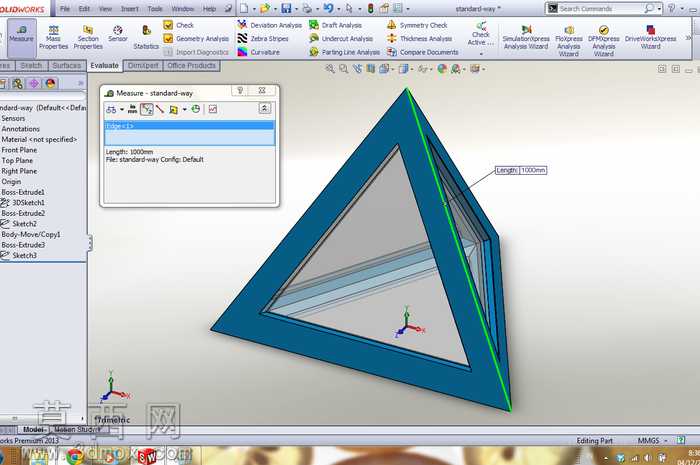Screen dimensions: 700x465
Task: Click the Sensor tool
Action: [x=118, y=34]
